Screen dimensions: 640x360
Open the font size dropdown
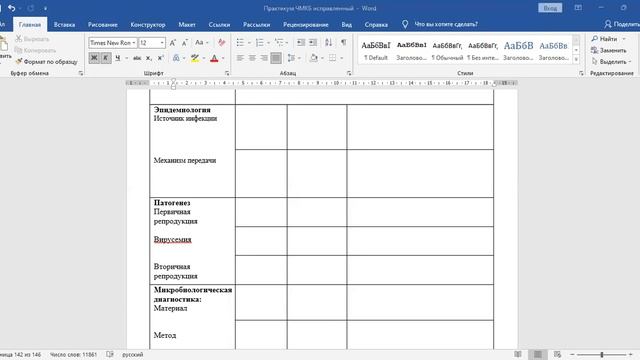click(162, 42)
